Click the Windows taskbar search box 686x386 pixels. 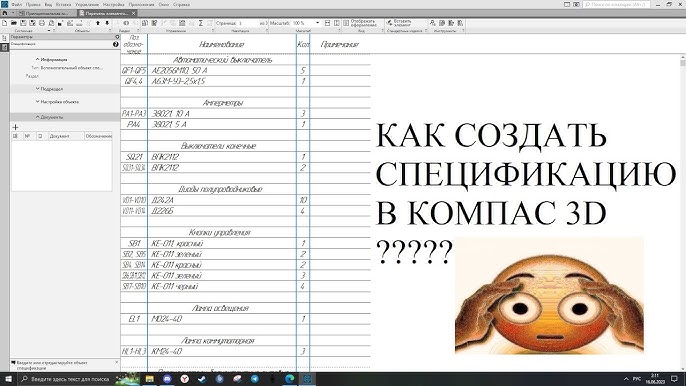pos(66,379)
